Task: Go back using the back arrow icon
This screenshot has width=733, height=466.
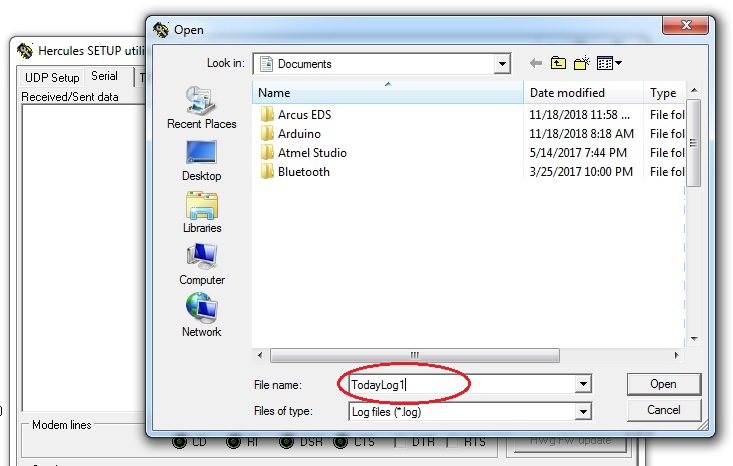Action: pyautogui.click(x=536, y=63)
